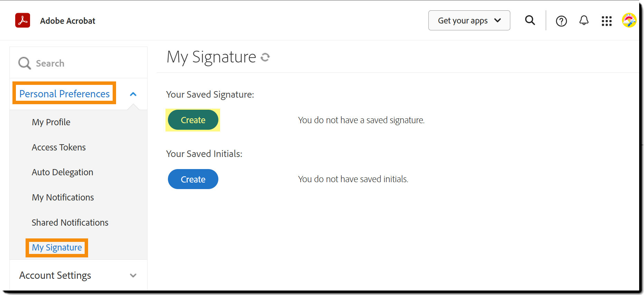Go to Access Tokens
The image size is (644, 295).
click(59, 147)
